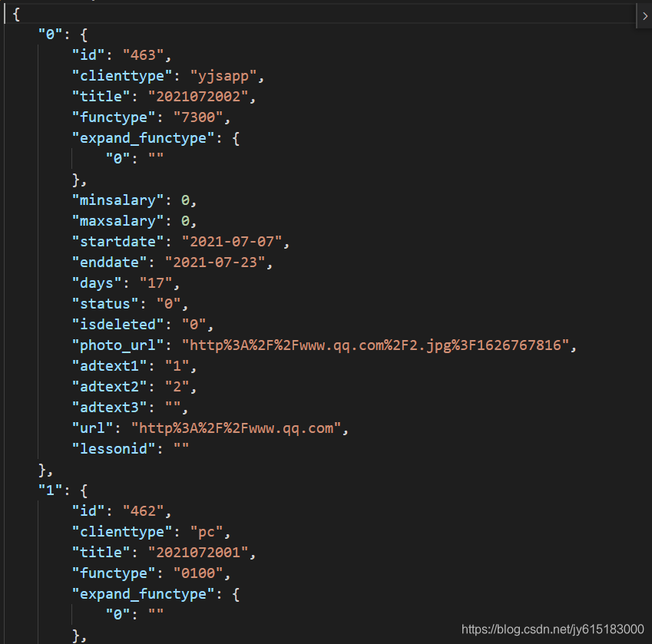This screenshot has width=652, height=644.
Task: Click the "maxsalary" key
Action: (x=117, y=221)
